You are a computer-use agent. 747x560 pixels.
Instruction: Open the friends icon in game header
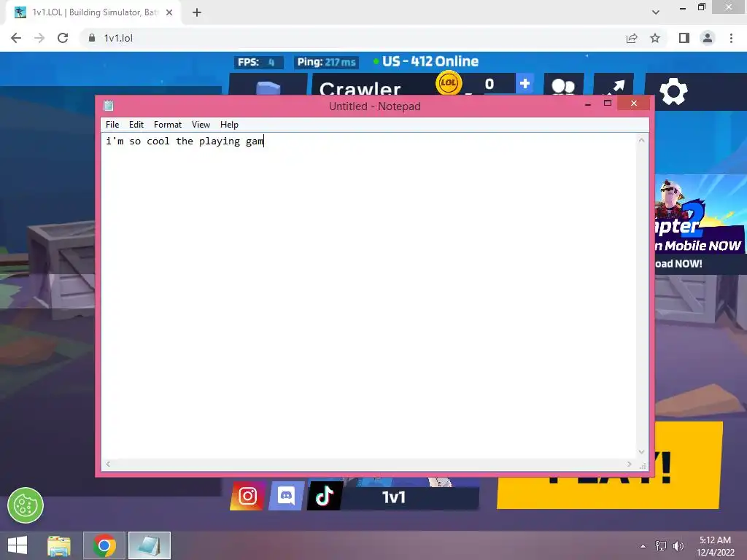(x=564, y=85)
